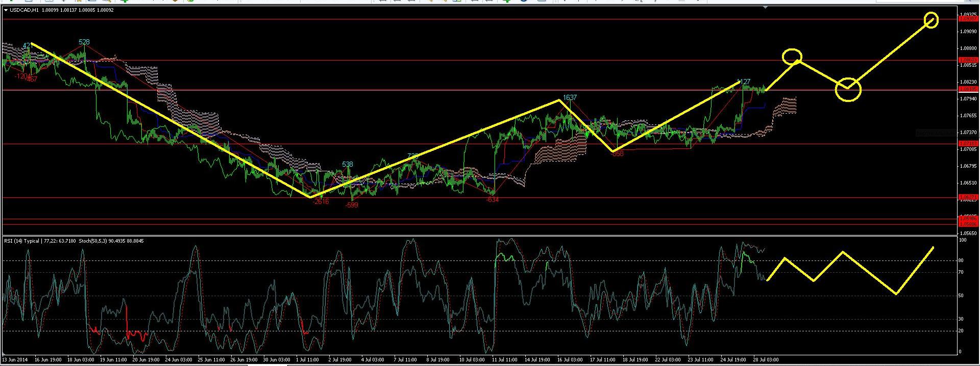Click the red 1.07183 price label
This screenshot has height=366, width=980.
968,144
